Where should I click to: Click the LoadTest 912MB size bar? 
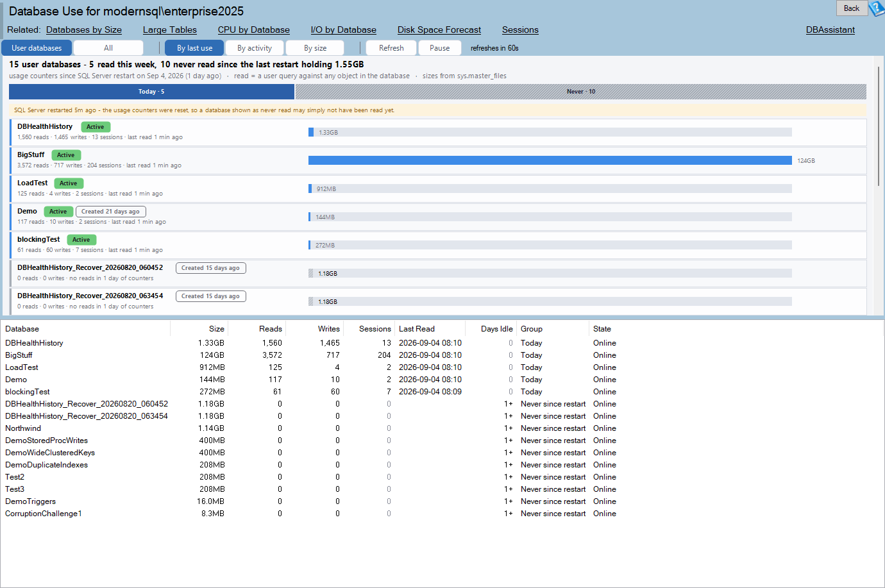tap(550, 189)
